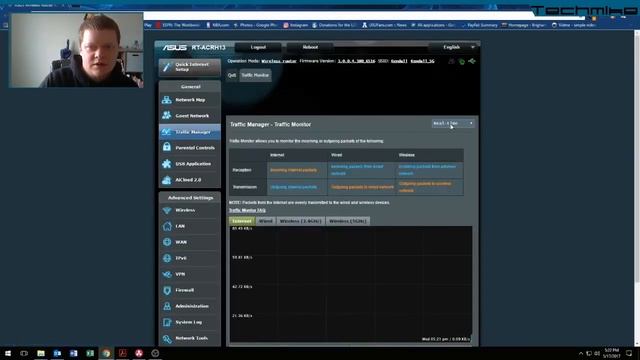640x360 pixels.
Task: Select the Wireless (2.4GHz) graph tab
Action: tap(300, 221)
